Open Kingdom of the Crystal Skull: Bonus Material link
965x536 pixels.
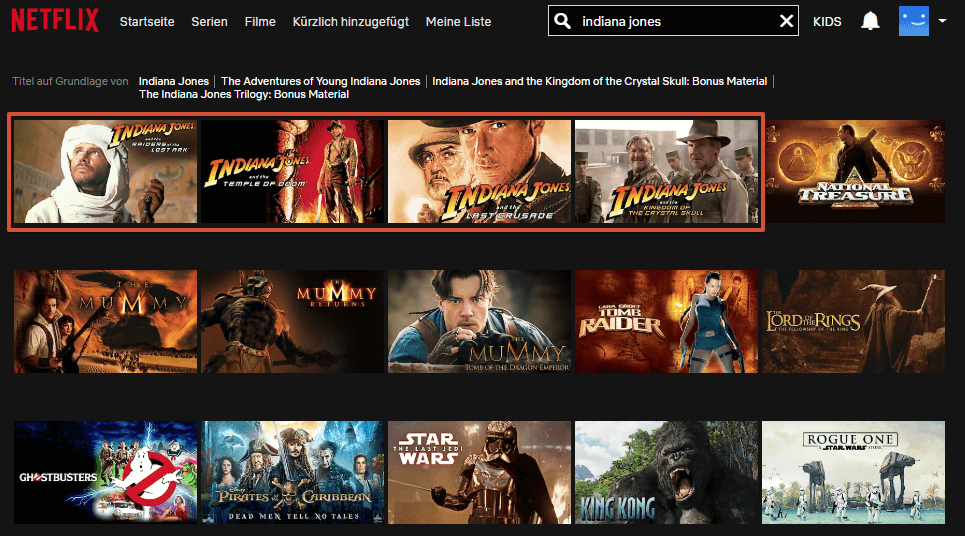pyautogui.click(x=599, y=81)
